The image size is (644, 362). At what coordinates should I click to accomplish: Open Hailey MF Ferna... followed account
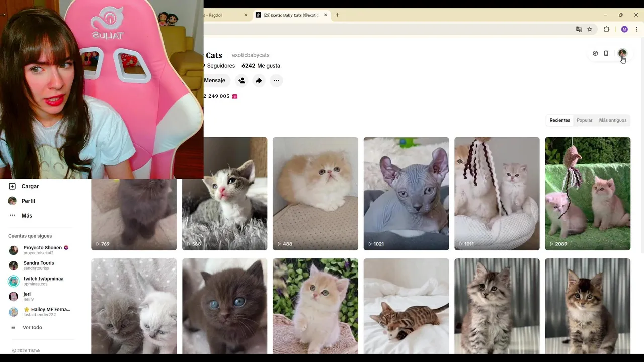click(39, 312)
